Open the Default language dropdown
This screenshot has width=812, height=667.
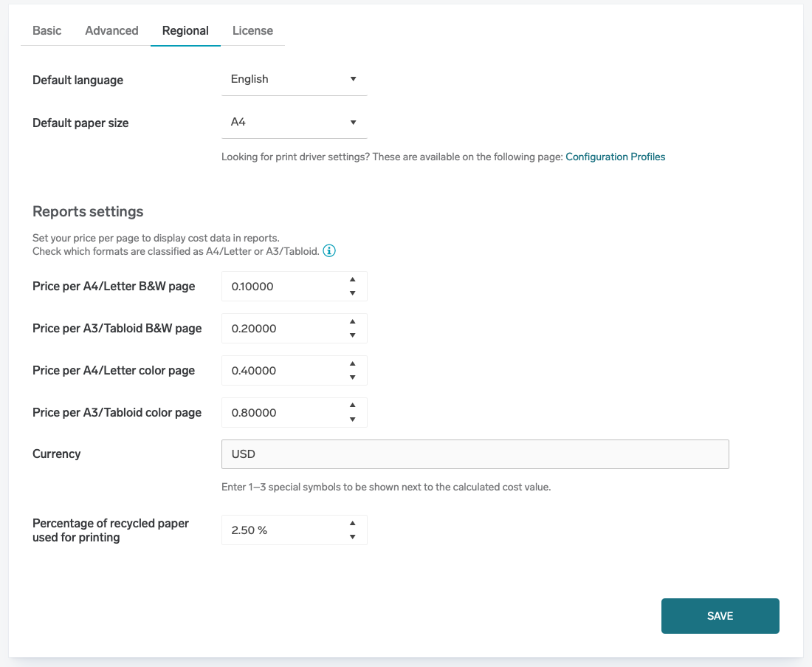tap(294, 79)
